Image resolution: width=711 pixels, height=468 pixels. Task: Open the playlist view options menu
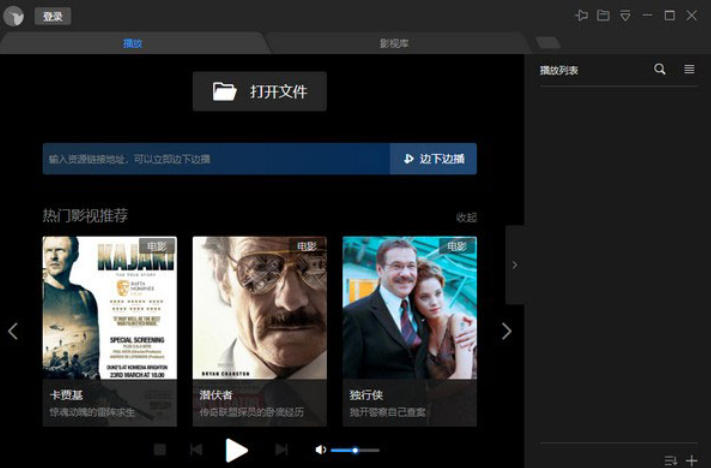point(689,69)
